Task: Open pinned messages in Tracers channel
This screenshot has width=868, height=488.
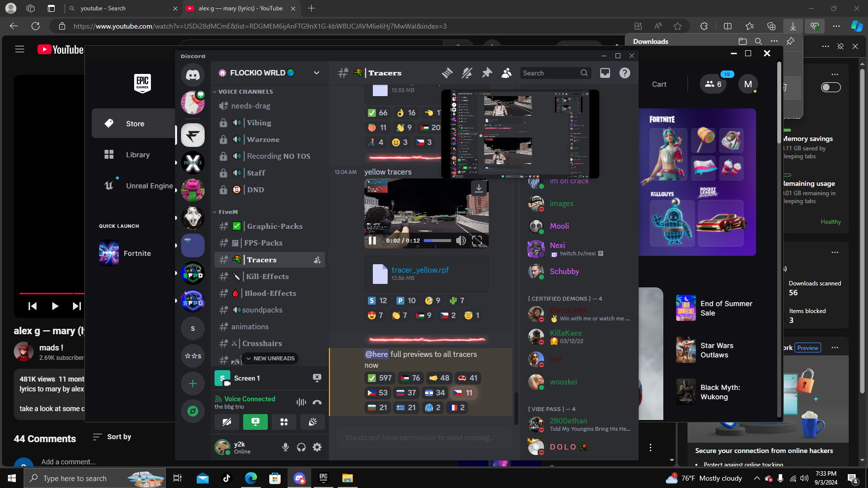Action: pyautogui.click(x=487, y=73)
